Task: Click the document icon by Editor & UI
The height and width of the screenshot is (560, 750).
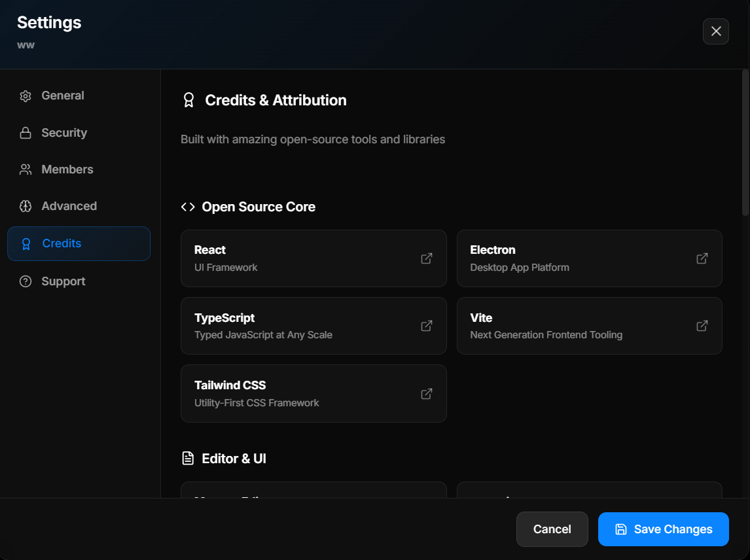Action: (x=188, y=458)
